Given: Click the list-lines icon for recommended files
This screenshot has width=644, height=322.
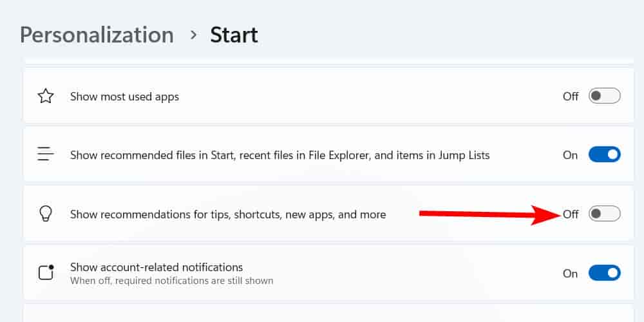Looking at the screenshot, I should pyautogui.click(x=46, y=155).
